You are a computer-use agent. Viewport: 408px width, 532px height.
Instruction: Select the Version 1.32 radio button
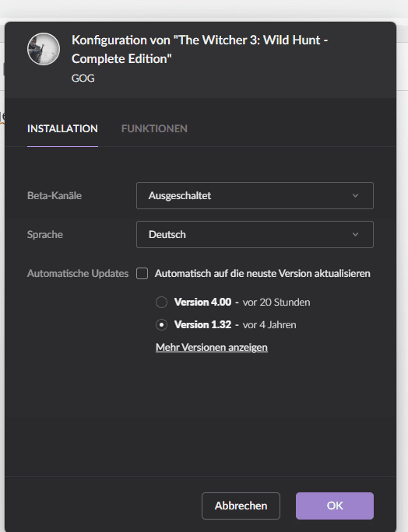[x=161, y=324]
